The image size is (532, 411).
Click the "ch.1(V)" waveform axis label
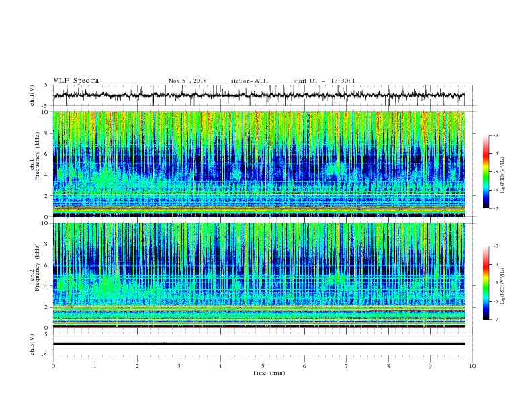32,95
